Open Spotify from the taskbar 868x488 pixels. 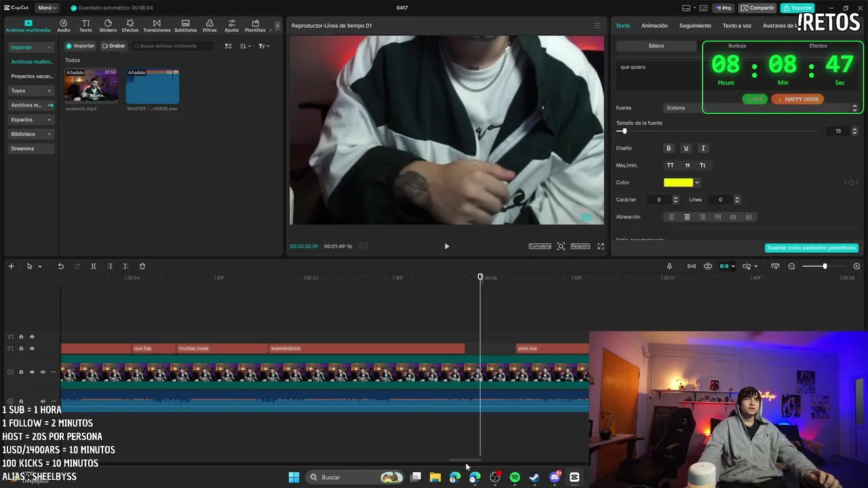pyautogui.click(x=515, y=477)
